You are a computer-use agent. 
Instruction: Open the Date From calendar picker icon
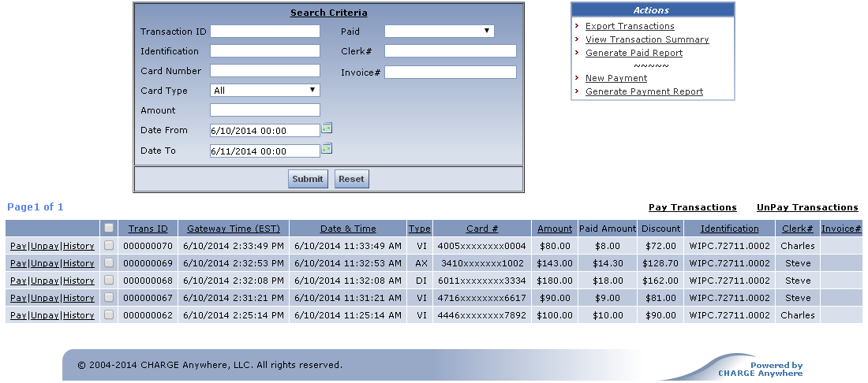point(327,128)
